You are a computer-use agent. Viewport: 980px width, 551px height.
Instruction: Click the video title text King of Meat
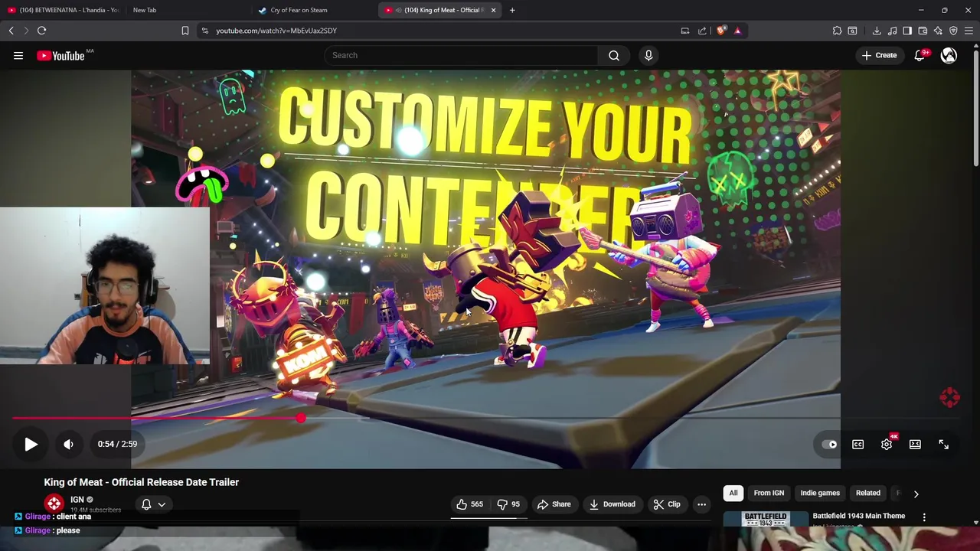pos(142,482)
